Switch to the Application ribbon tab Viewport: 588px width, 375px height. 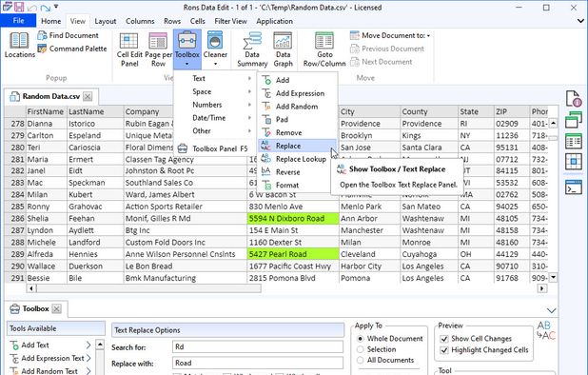pos(275,21)
